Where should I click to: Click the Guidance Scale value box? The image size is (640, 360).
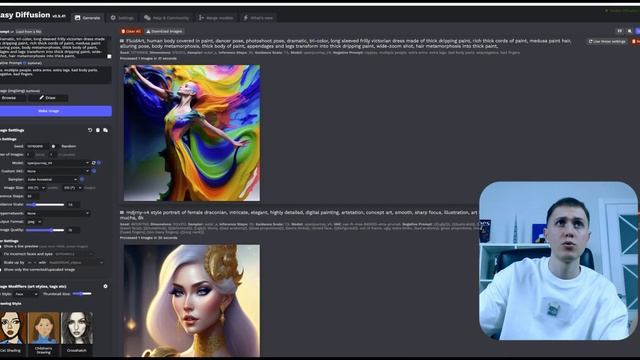coord(73,204)
